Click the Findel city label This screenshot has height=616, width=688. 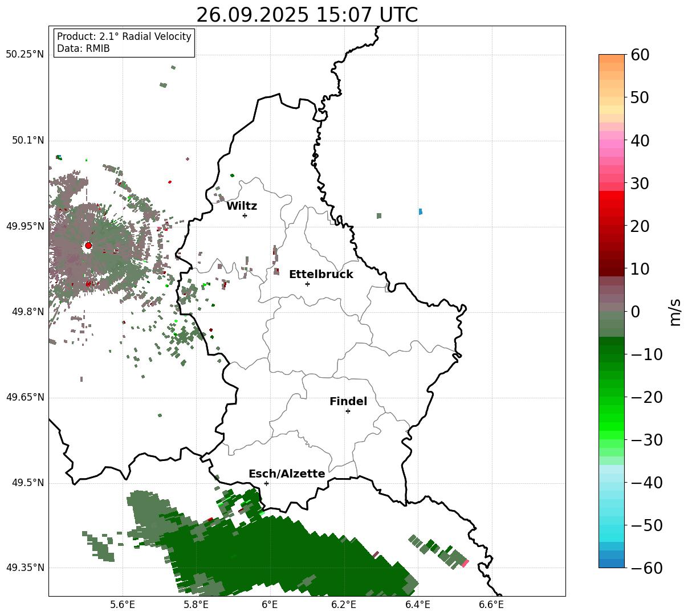pos(348,402)
